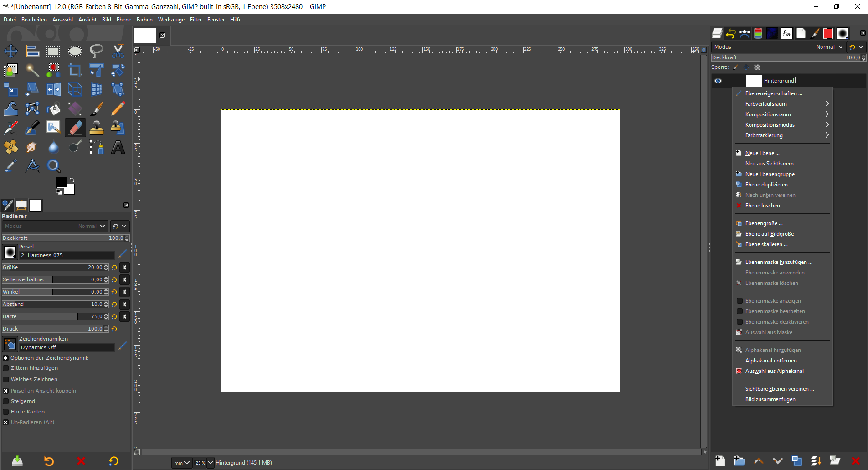Toggle Harte Kanten checkbox
The height and width of the screenshot is (470, 868).
click(x=6, y=412)
